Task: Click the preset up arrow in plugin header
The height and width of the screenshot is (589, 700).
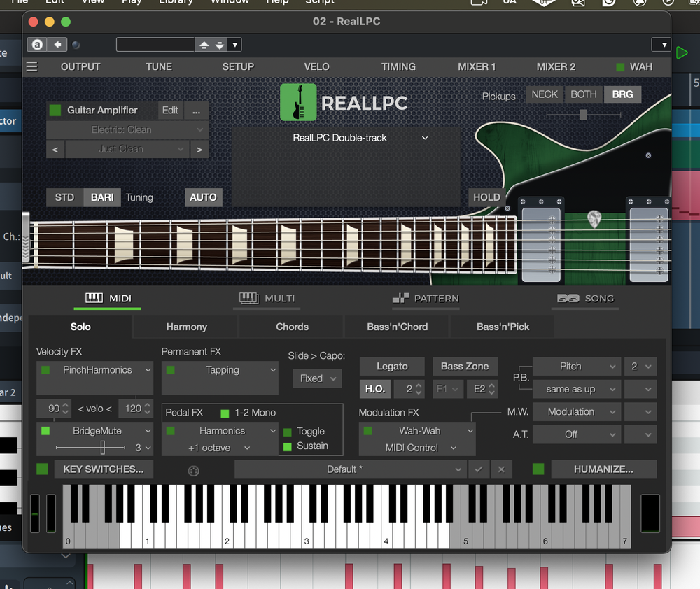Action: 204,45
